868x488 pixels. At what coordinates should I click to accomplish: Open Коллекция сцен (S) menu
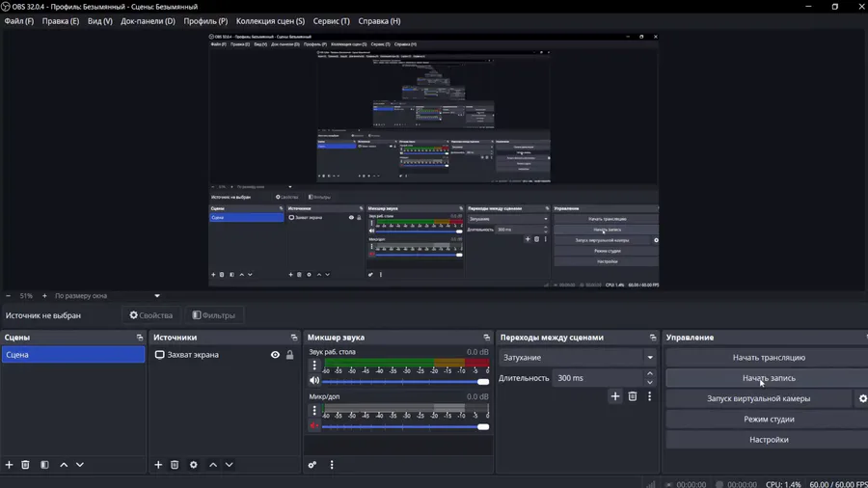(x=270, y=21)
